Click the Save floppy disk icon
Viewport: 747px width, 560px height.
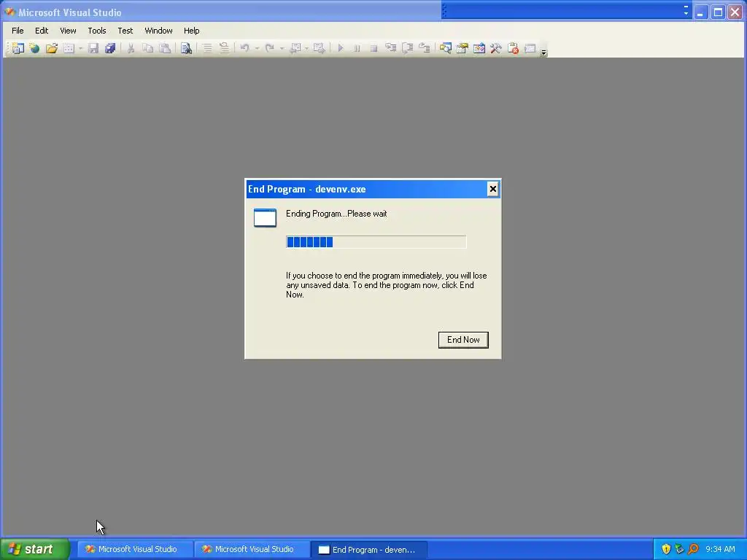93,48
